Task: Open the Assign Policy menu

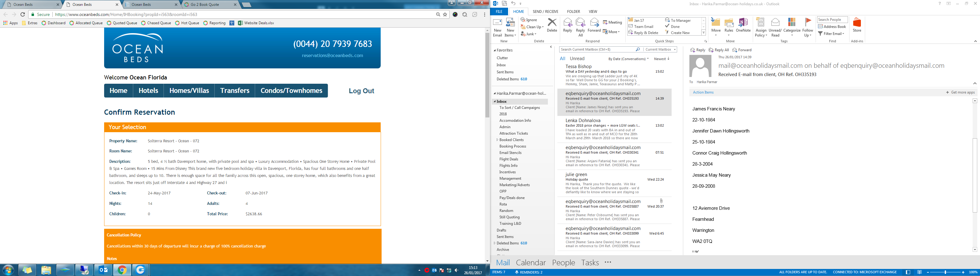Action: pyautogui.click(x=761, y=28)
